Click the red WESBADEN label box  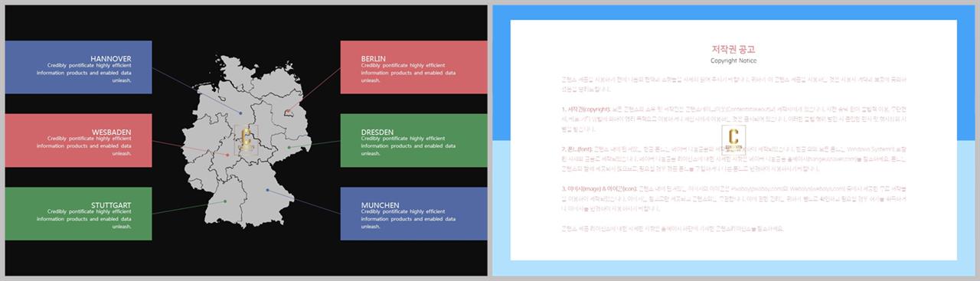point(78,141)
